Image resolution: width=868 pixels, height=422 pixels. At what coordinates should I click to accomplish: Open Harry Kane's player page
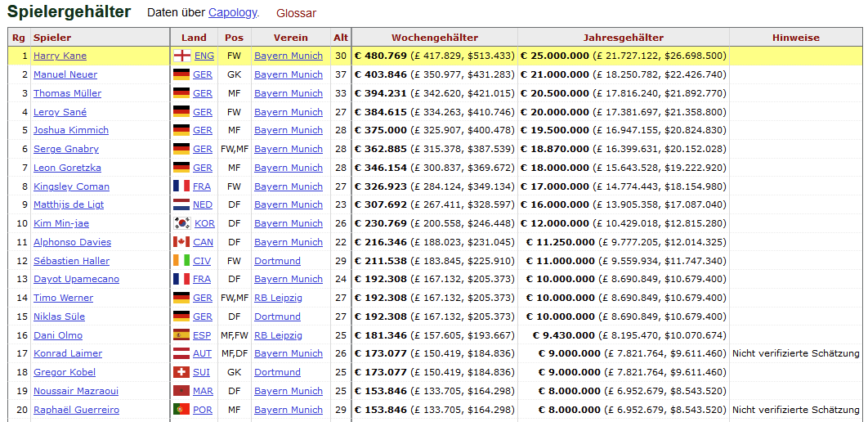60,56
